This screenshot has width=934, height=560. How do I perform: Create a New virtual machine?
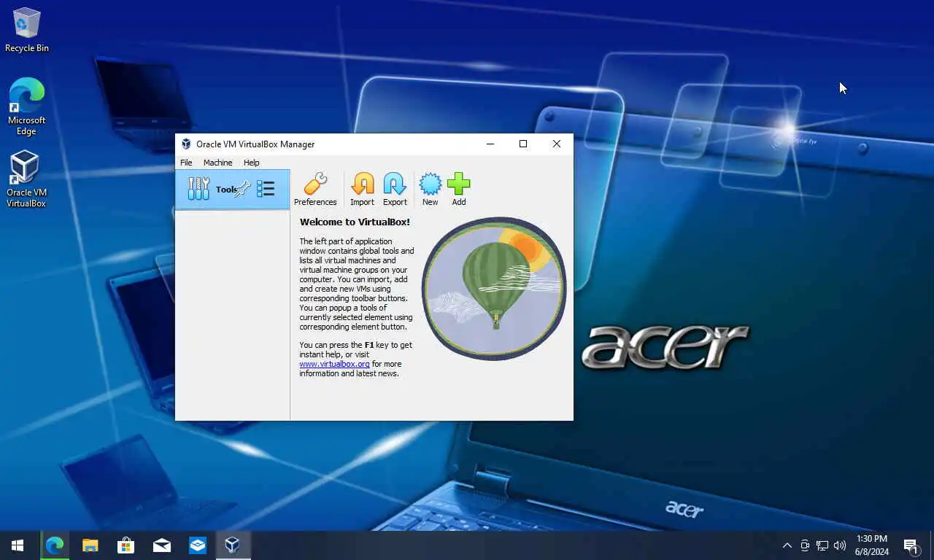click(430, 190)
